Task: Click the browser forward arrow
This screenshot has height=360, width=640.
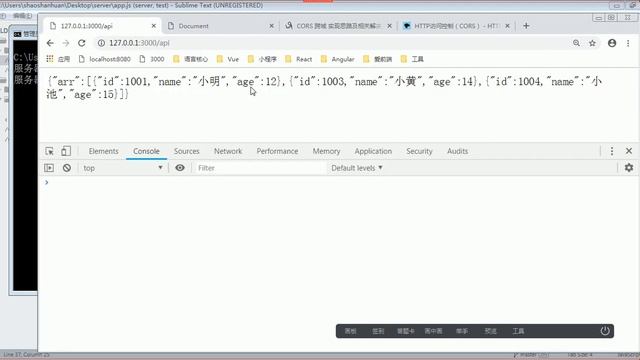Action: point(66,43)
